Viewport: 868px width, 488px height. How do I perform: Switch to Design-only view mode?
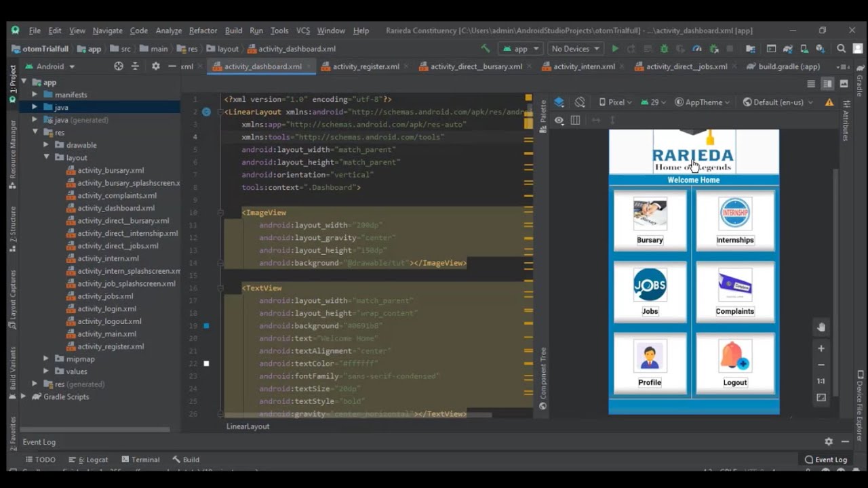(x=844, y=84)
